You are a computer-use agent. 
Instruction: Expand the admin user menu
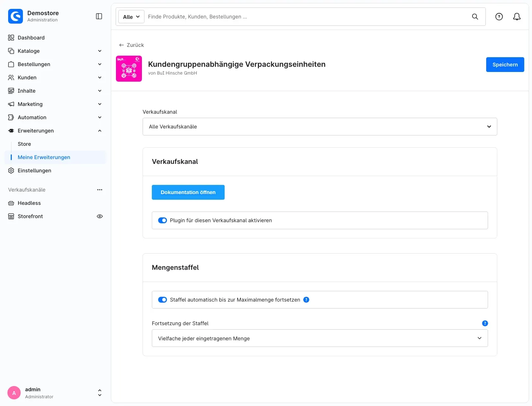[100, 393]
